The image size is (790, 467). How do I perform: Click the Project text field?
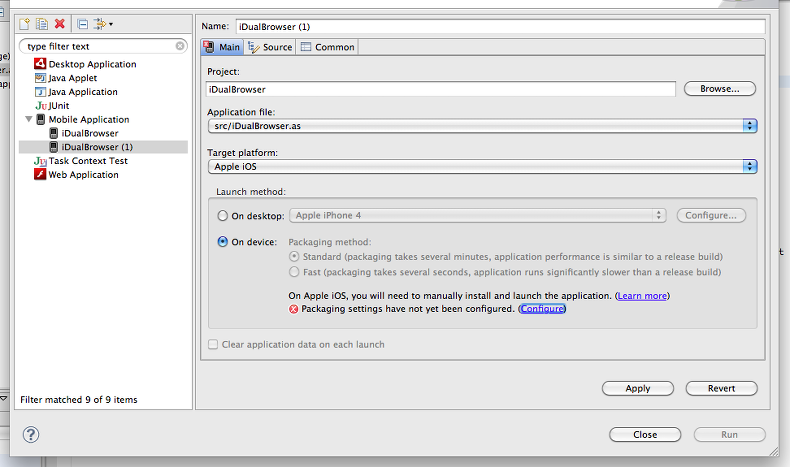441,89
